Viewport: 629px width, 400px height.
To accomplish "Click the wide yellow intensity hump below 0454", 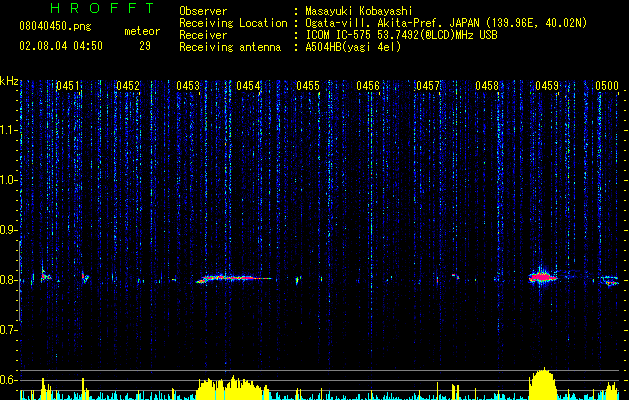I will pos(233,388).
